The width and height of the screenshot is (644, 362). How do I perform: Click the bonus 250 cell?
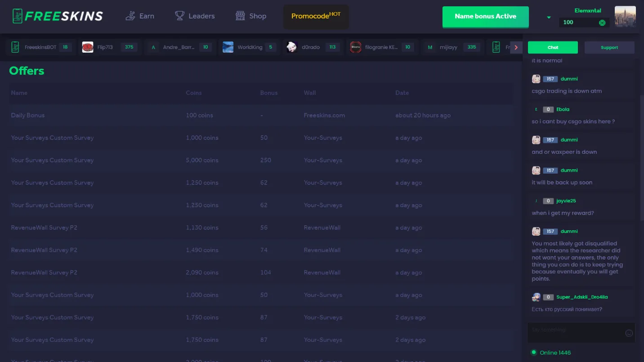[266, 160]
